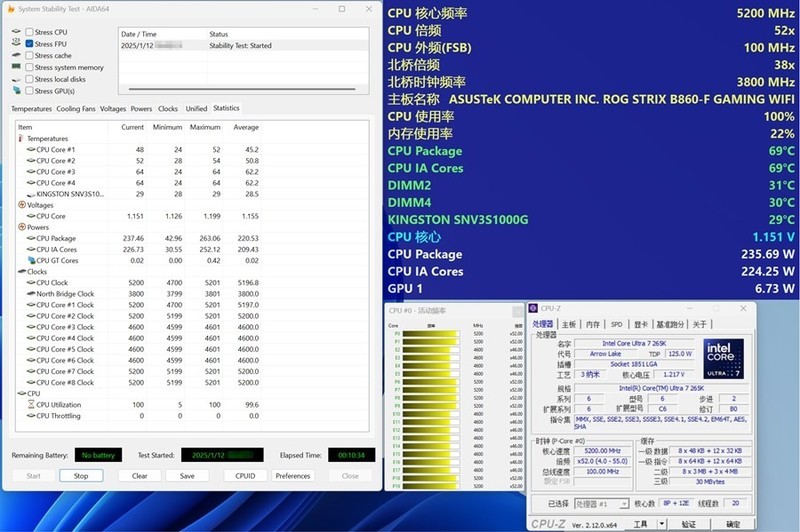Click the chip icon beside CPU Core voltage
The height and width of the screenshot is (532, 800).
[31, 216]
